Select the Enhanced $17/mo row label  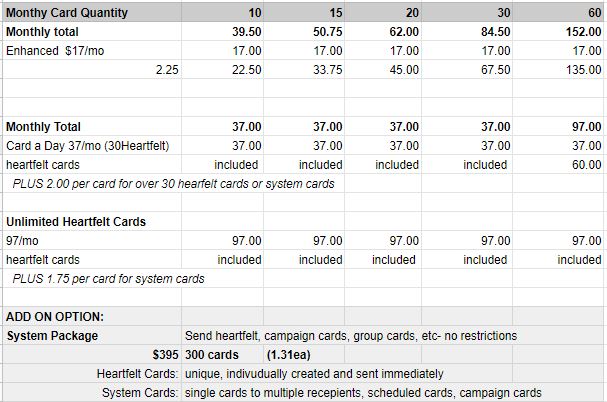click(92, 50)
